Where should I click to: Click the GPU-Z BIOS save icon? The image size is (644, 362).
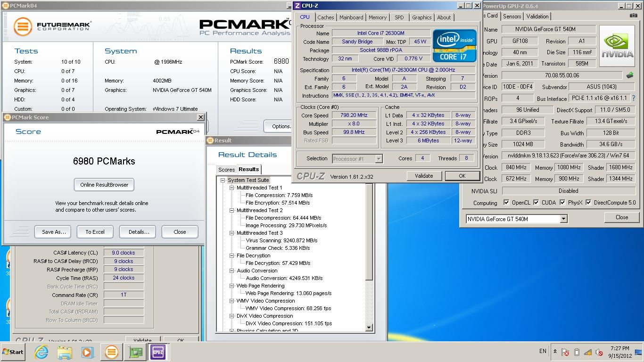pyautogui.click(x=630, y=75)
